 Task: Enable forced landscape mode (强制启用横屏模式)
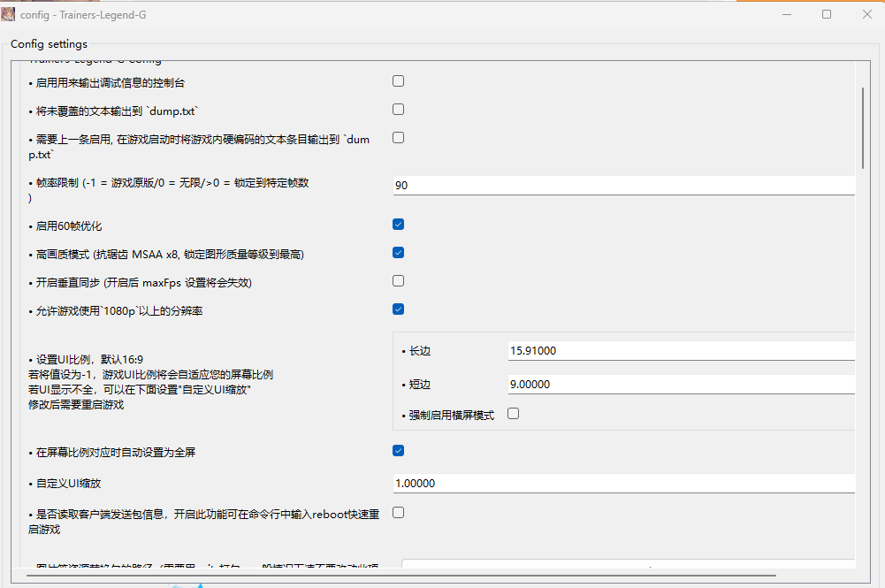click(513, 413)
